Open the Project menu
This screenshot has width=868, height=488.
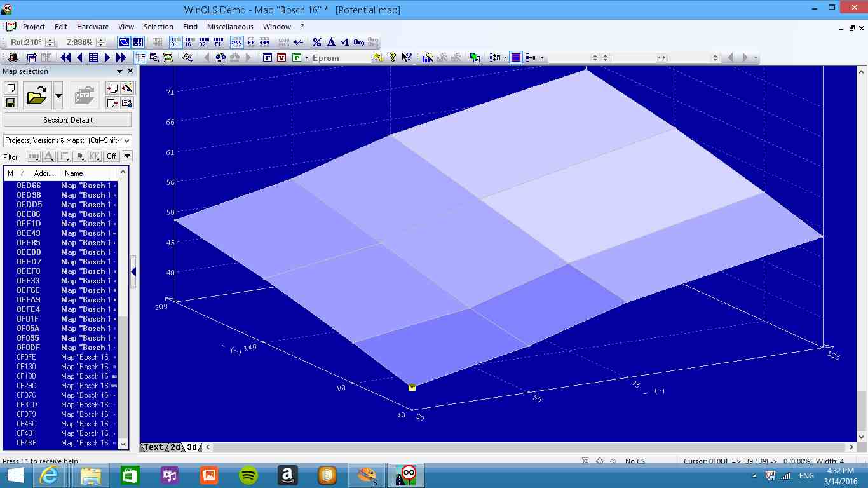pyautogui.click(x=34, y=27)
